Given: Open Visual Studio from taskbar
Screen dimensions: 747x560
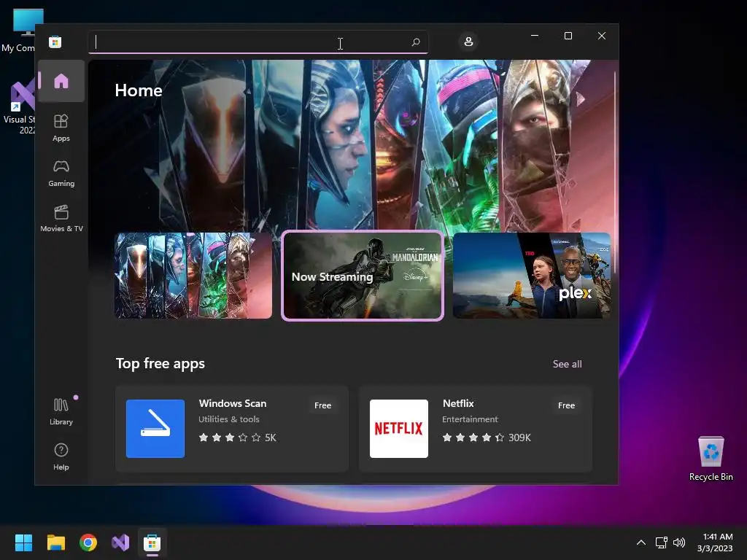Looking at the screenshot, I should click(120, 542).
